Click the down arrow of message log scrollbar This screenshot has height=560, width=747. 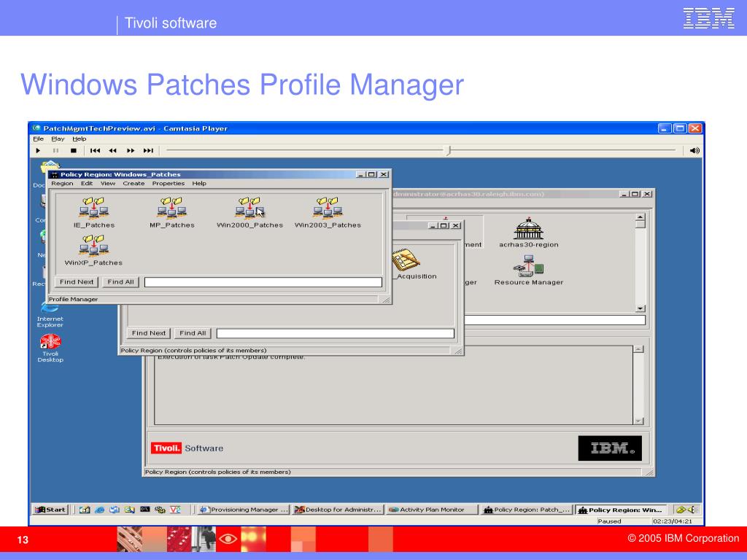pos(639,421)
